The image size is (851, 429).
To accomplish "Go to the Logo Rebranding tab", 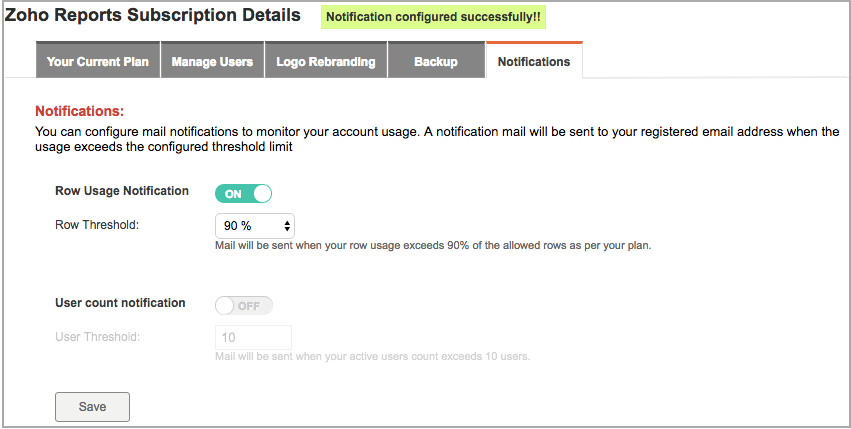I will coord(325,61).
